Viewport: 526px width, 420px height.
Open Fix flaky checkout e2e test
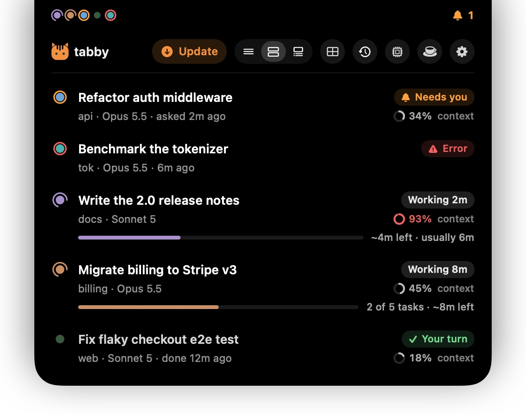pyautogui.click(x=158, y=340)
